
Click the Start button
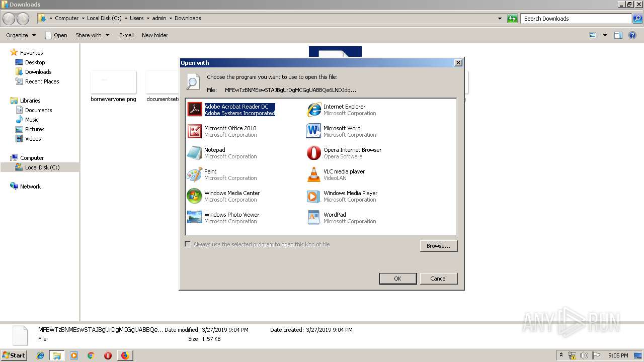click(14, 355)
